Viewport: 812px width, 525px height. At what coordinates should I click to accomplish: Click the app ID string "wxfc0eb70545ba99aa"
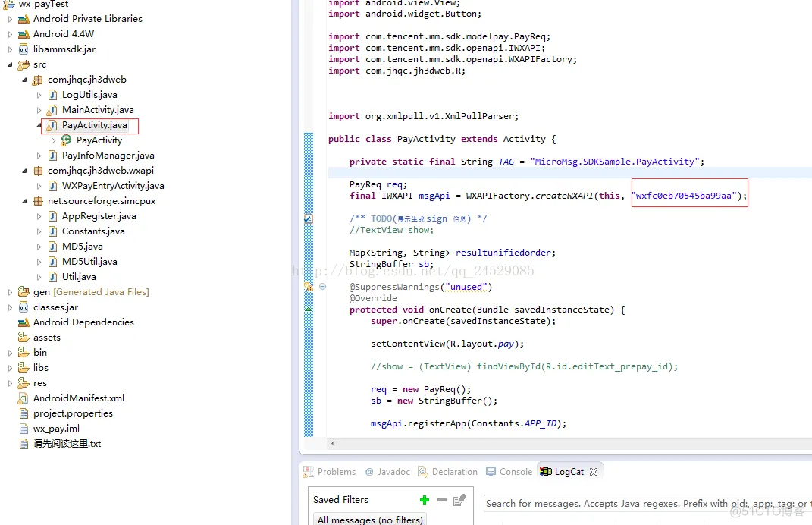point(685,196)
